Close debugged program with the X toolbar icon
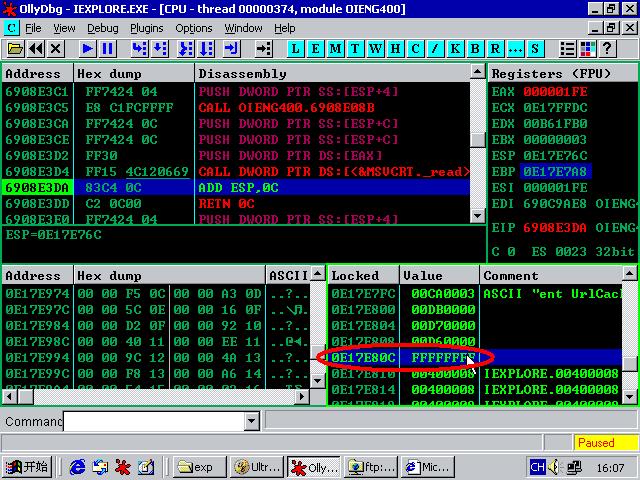This screenshot has width=640, height=480. (56, 49)
